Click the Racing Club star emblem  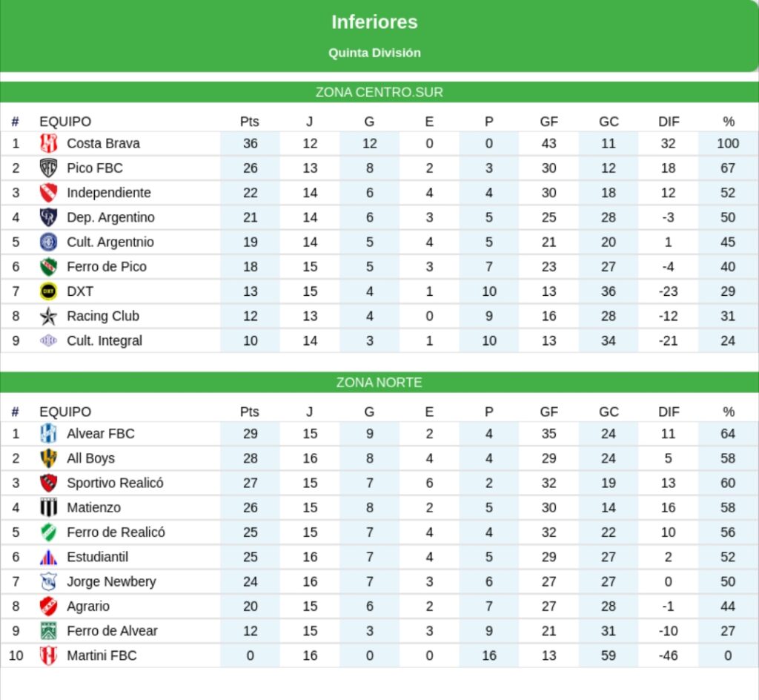[x=48, y=317]
